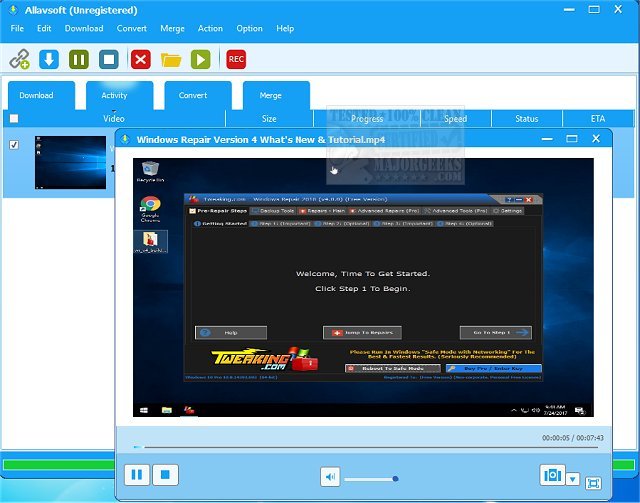Pause downloads with green pause toolbar icon
The width and height of the screenshot is (640, 503).
click(79, 59)
